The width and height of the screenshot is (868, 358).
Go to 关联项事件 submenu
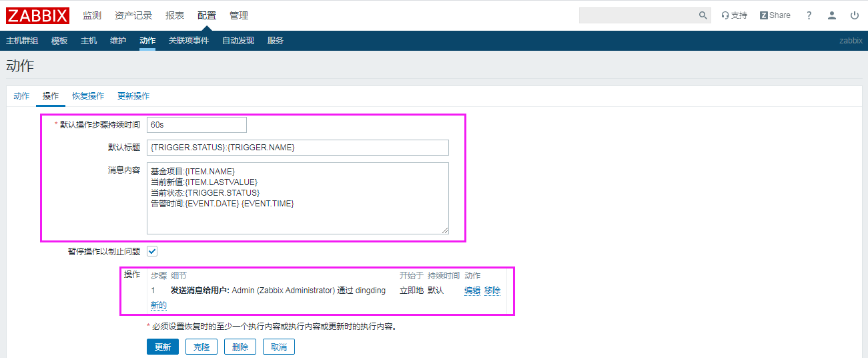(x=189, y=41)
